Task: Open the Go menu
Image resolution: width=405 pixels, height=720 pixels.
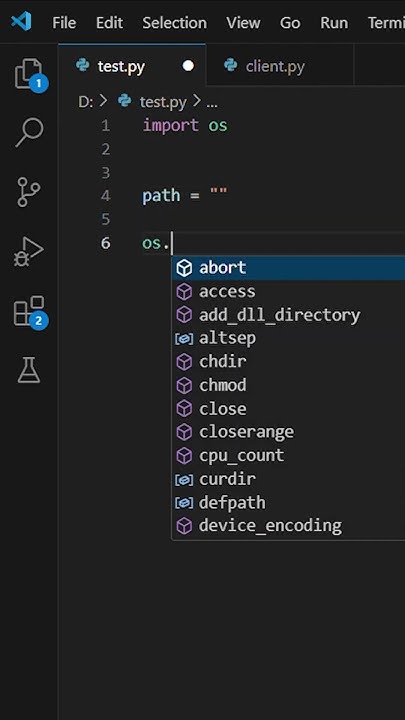Action: [x=290, y=22]
